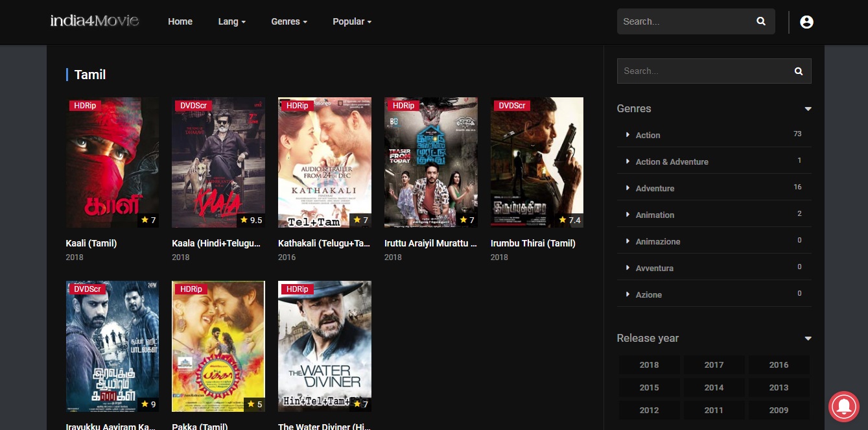Screen dimensions: 868x430
Task: Expand the Popular dropdown menu
Action: coord(352,21)
